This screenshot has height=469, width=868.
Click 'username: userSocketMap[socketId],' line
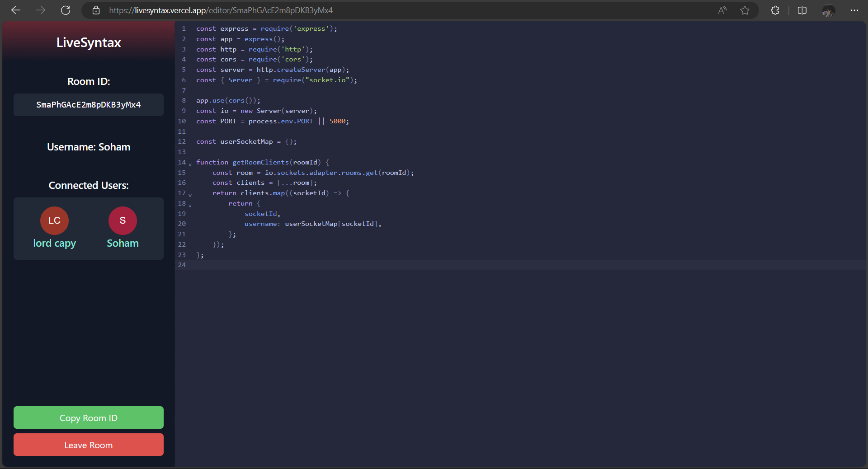click(313, 224)
